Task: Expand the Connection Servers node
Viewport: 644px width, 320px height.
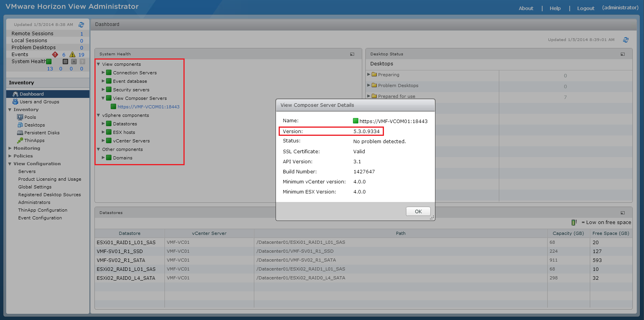Action: click(103, 73)
